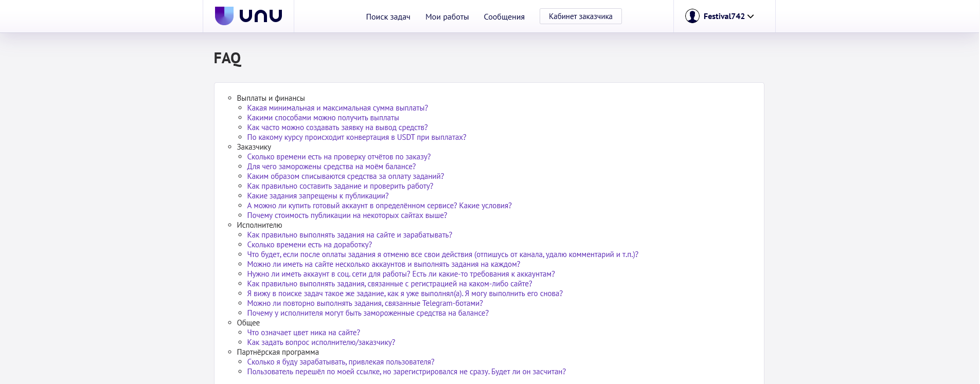Open 'Как правильно выполнять задания на сайте и зарабатывать?'
The image size is (980, 384).
(x=350, y=235)
